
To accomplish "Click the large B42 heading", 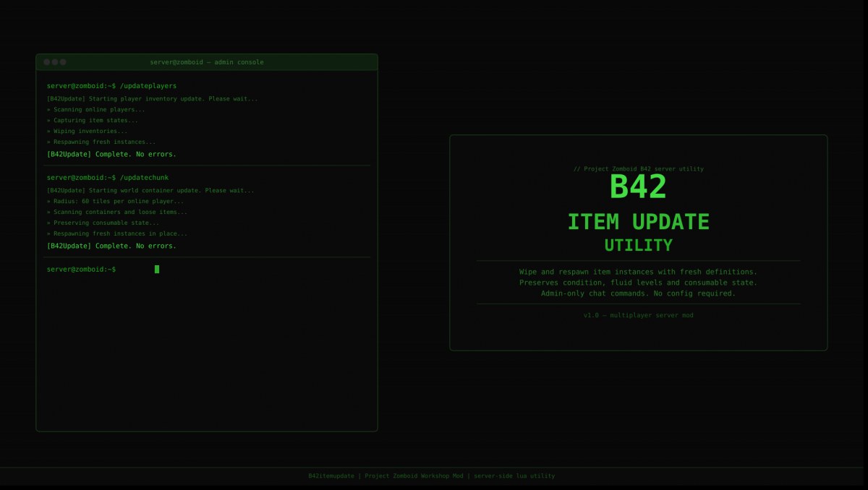I will [x=638, y=187].
